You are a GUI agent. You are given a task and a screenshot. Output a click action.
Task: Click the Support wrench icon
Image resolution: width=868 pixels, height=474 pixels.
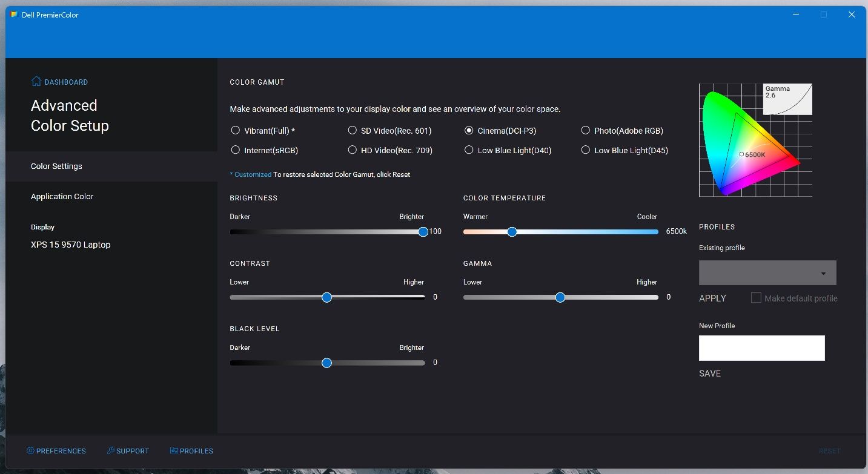111,451
